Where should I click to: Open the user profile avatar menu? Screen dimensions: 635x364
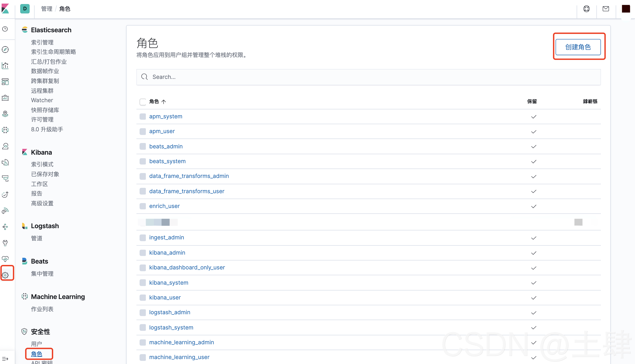click(626, 9)
